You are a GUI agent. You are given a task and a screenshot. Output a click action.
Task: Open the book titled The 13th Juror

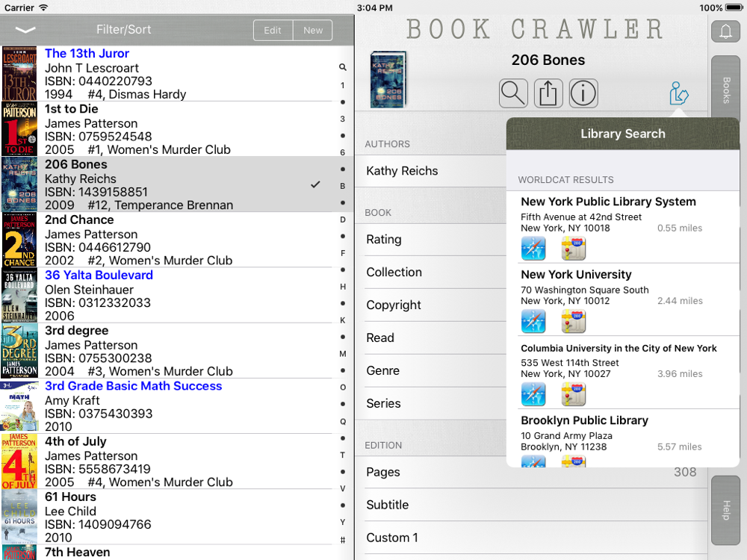point(87,53)
